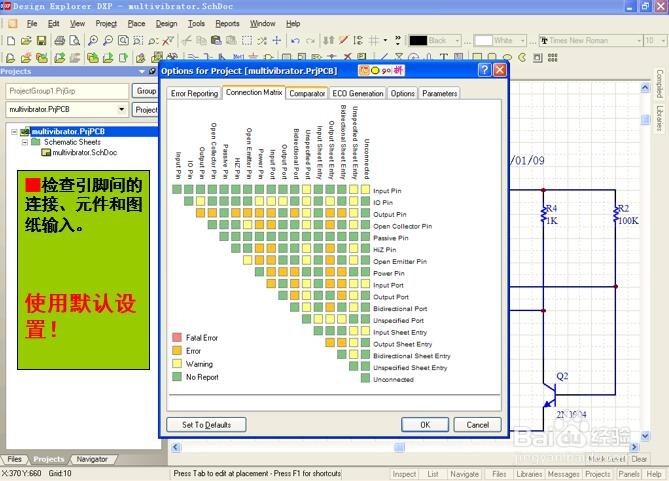Click the grid hash toolbar icon
The height and width of the screenshot is (481, 669).
coord(374,41)
